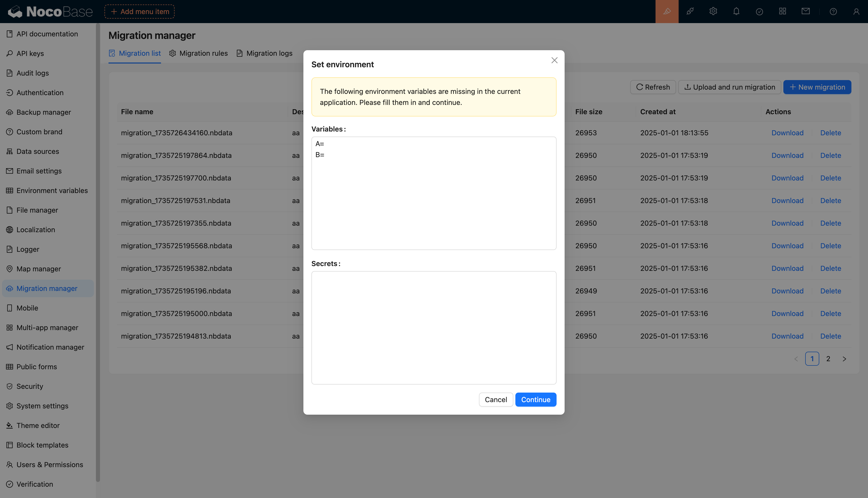This screenshot has height=498, width=868.
Task: Open the user profile icon
Action: click(x=856, y=12)
